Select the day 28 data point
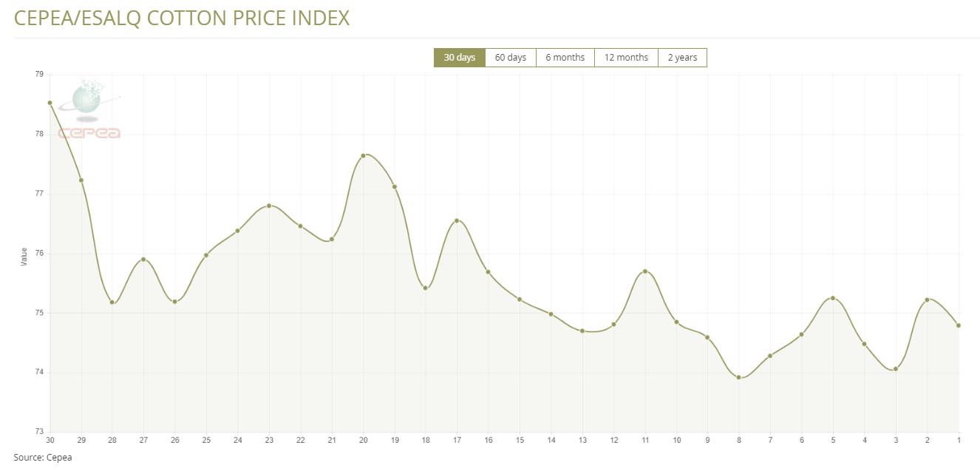The image size is (980, 468). (x=112, y=302)
